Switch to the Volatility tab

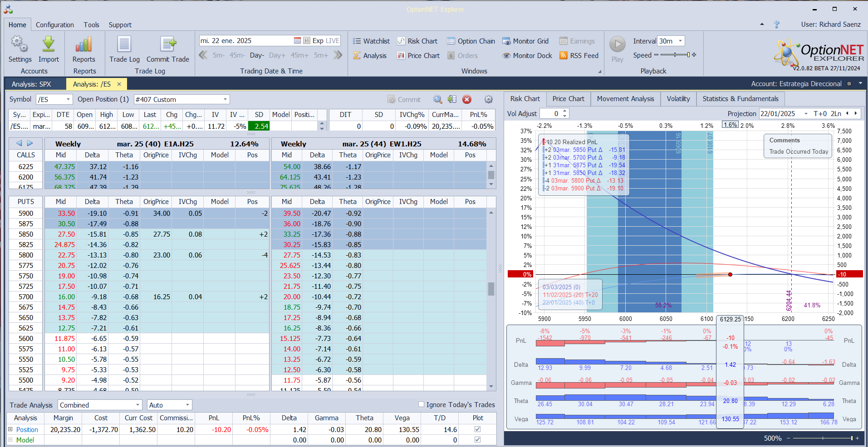[x=678, y=99]
